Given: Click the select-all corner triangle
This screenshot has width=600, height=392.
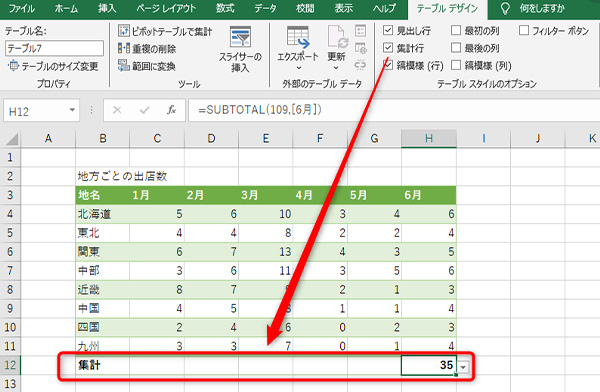Looking at the screenshot, I should tap(11, 139).
